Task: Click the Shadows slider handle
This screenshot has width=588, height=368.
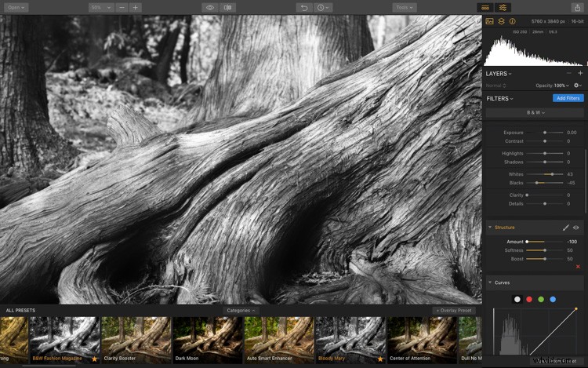Action: 545,162
